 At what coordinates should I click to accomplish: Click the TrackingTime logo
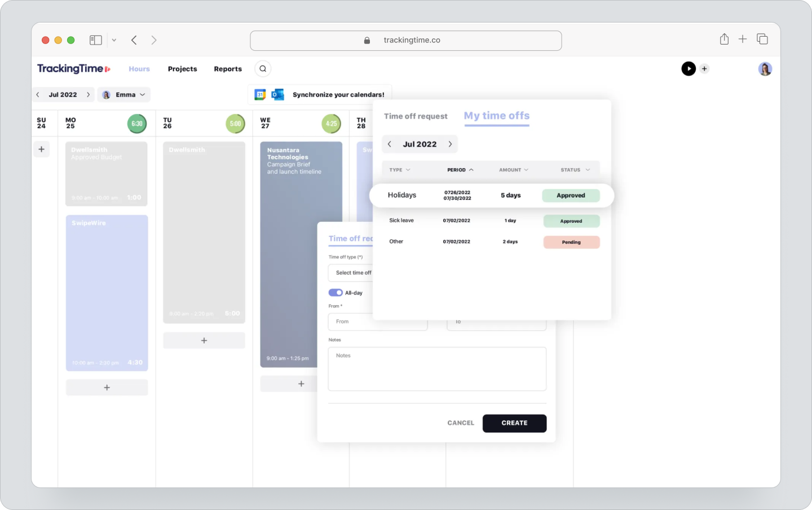(69, 68)
